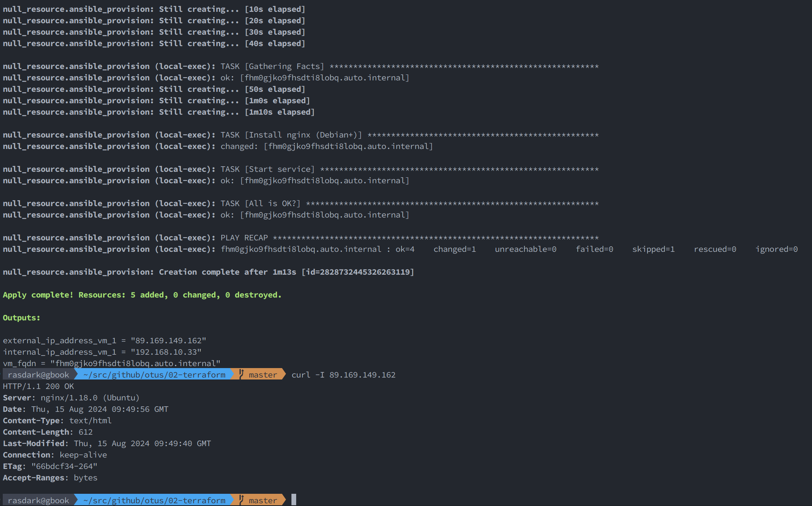Click 'ok=4' in the play recap

pos(405,249)
